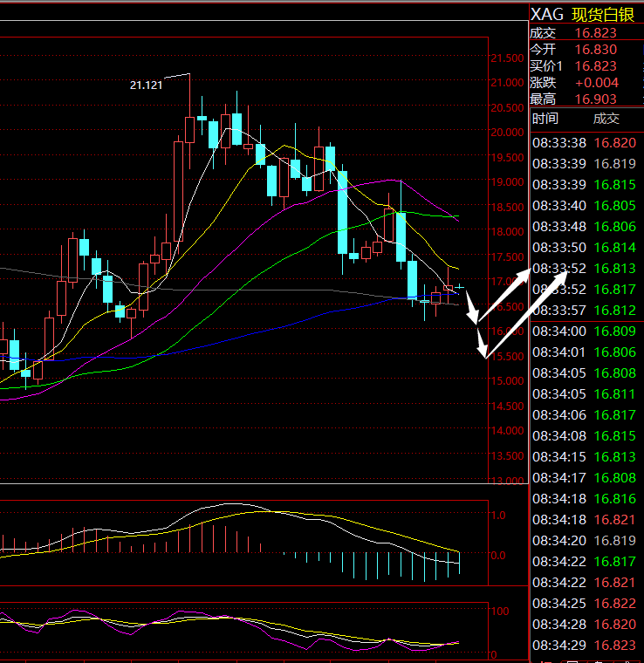Click the 19.000 price axis label
The image size is (644, 663).
(507, 181)
